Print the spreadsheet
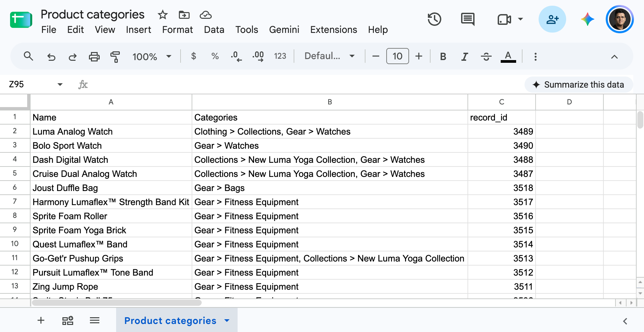644x332 pixels. pos(94,57)
